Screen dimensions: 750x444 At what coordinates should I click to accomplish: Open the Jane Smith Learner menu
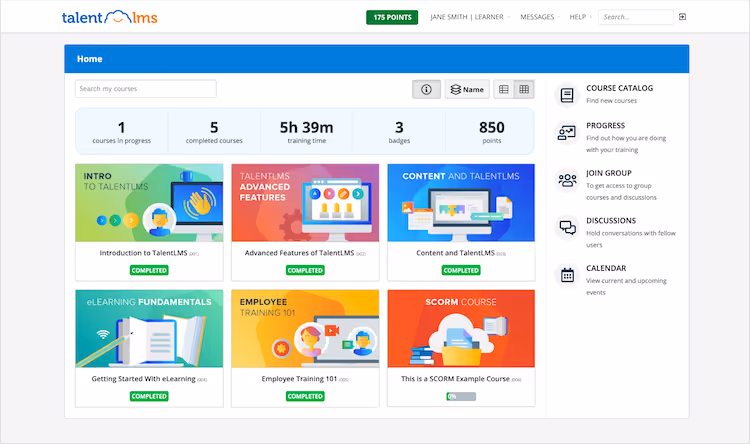[x=469, y=17]
